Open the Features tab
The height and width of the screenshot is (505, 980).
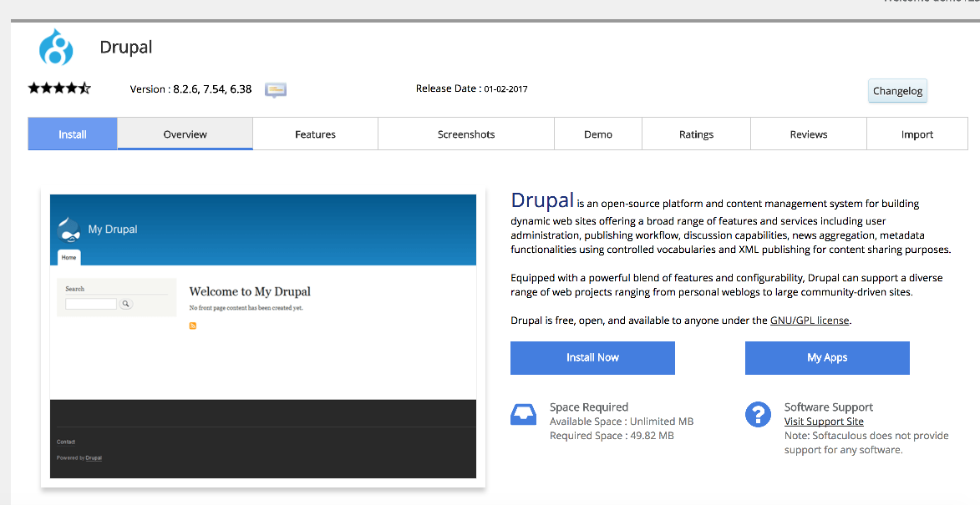(315, 134)
